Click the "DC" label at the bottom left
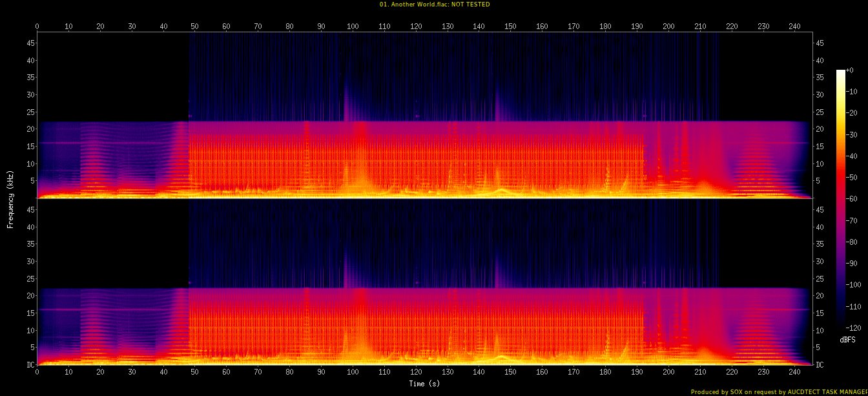868x396 pixels. 28,365
